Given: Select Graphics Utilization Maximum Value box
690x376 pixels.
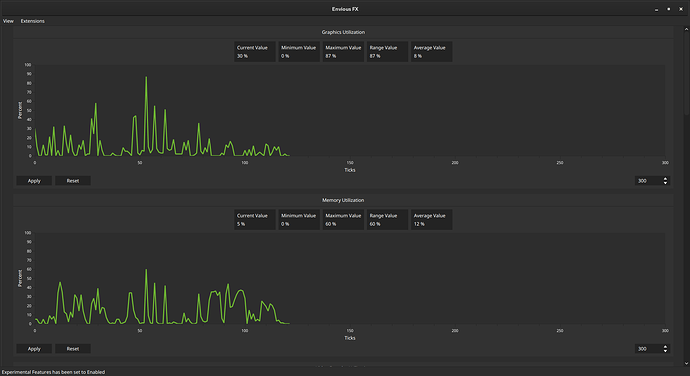Looking at the screenshot, I should (x=343, y=52).
